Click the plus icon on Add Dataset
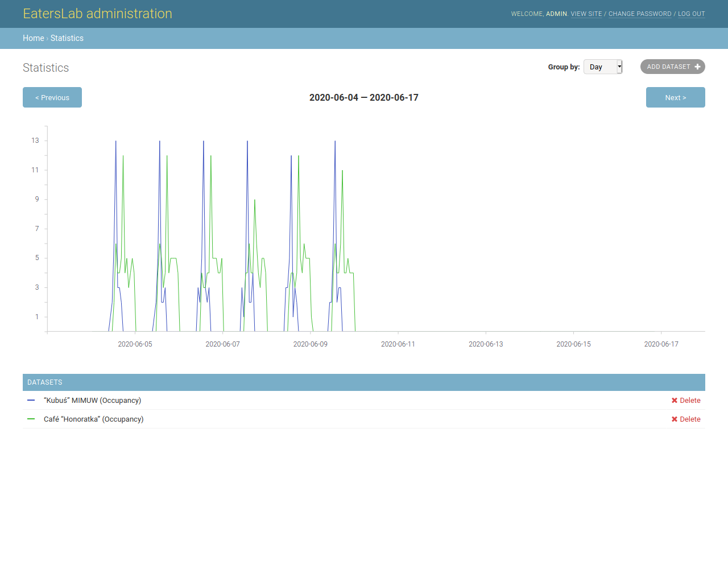The width and height of the screenshot is (728, 577). 697,67
